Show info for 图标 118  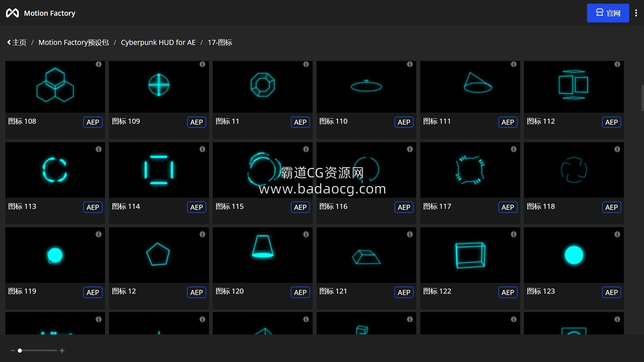click(x=617, y=149)
